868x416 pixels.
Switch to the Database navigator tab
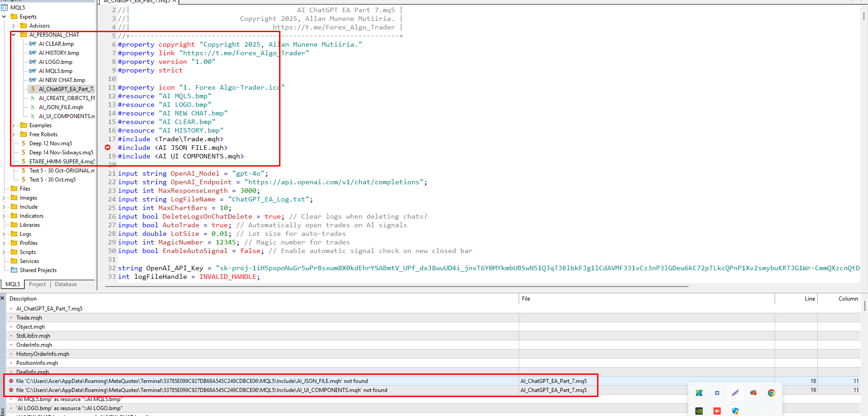[x=66, y=284]
